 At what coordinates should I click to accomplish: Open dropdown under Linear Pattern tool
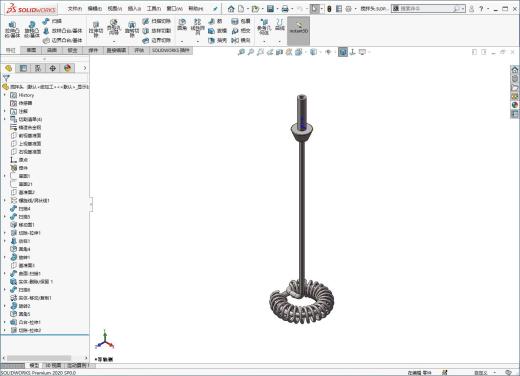(x=197, y=41)
